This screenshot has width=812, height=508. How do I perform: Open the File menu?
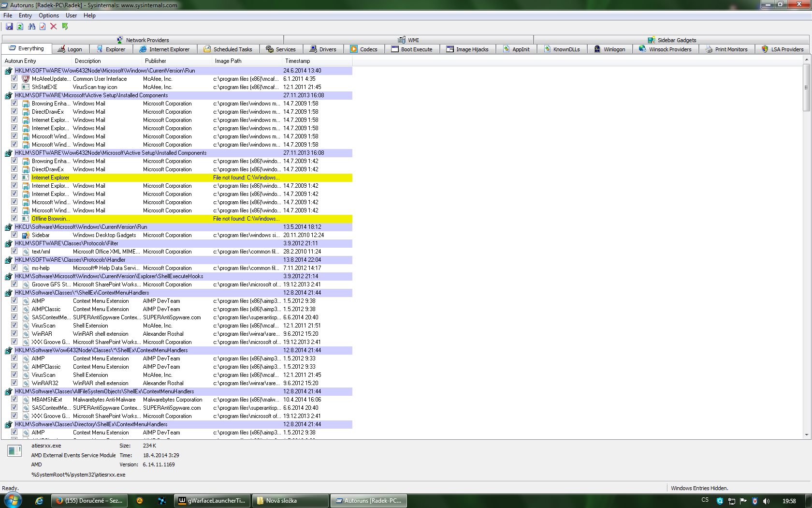8,15
